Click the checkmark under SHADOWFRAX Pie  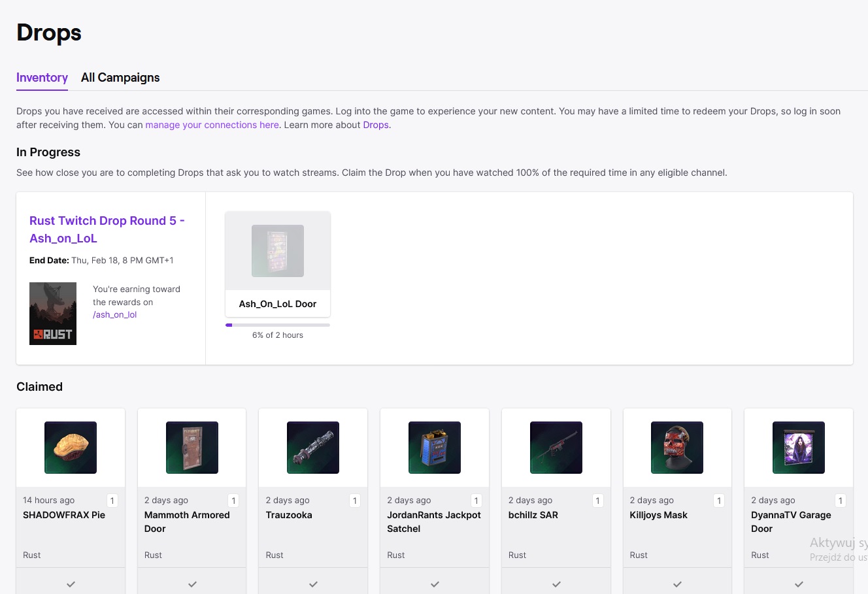pos(71,584)
